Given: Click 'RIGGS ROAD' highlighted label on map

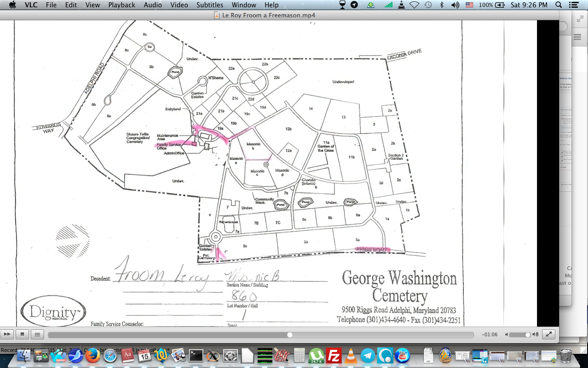Looking at the screenshot, I should tap(373, 249).
